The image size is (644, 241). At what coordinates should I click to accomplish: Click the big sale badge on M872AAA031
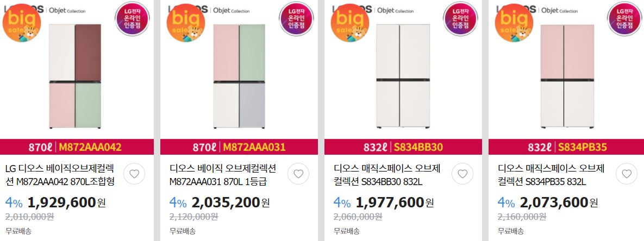[186, 23]
